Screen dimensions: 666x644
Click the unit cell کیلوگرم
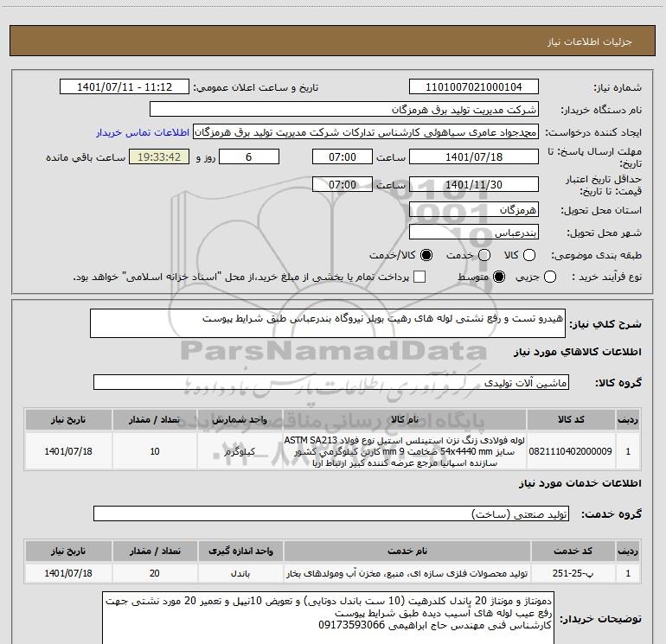coord(240,451)
